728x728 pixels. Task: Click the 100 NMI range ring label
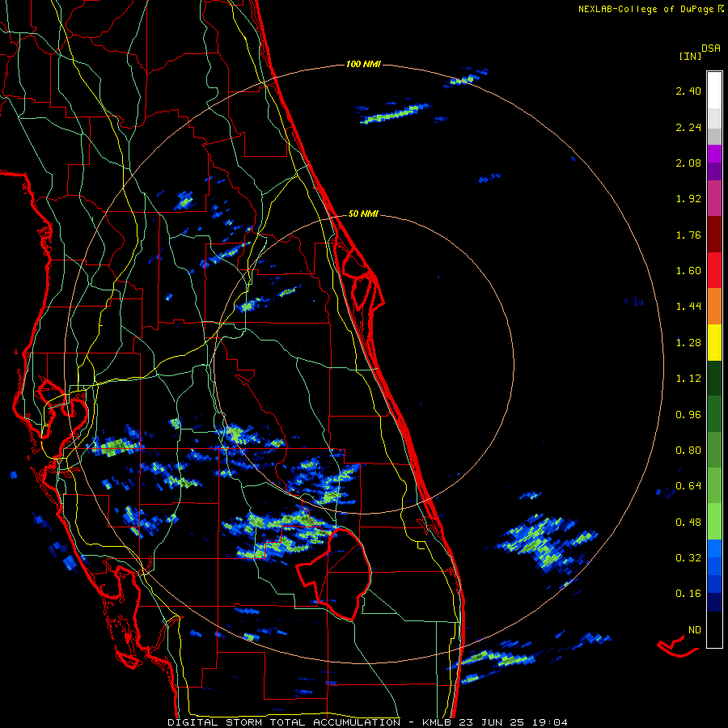363,64
